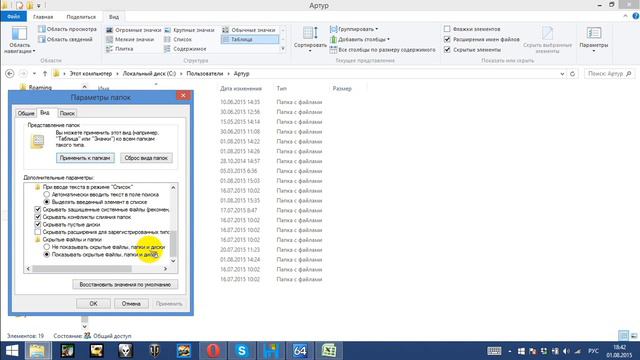Open Add columns (Добавить столбцы) dropdown
Screen dimensions: 640x360
click(360, 40)
